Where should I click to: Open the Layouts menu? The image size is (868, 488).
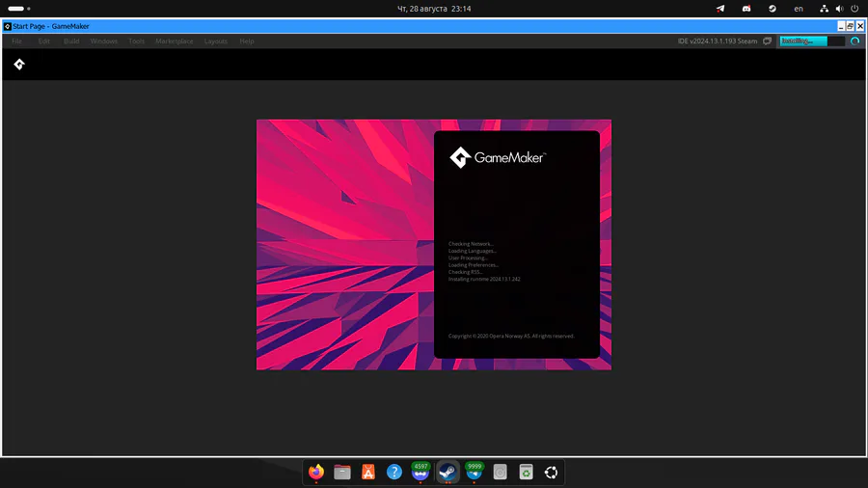tap(216, 41)
